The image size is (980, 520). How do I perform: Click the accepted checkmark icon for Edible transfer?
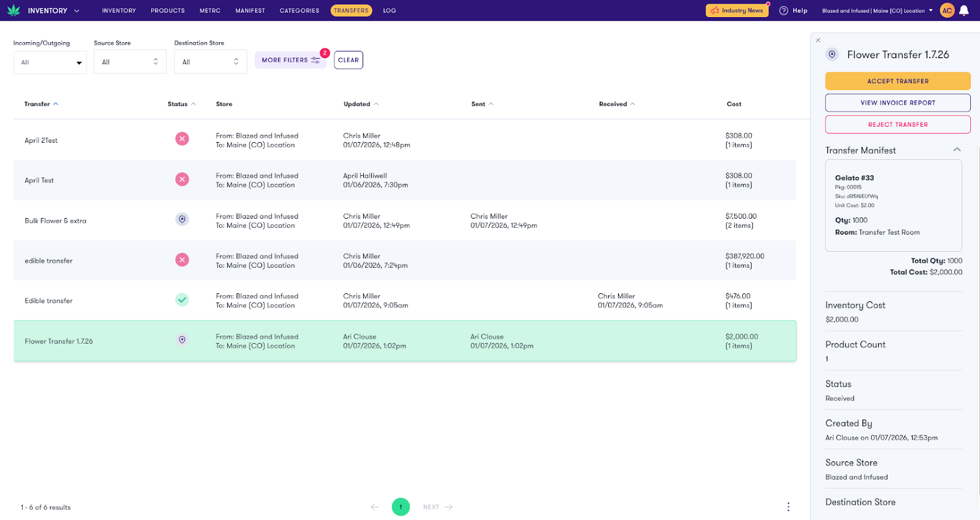coord(182,300)
